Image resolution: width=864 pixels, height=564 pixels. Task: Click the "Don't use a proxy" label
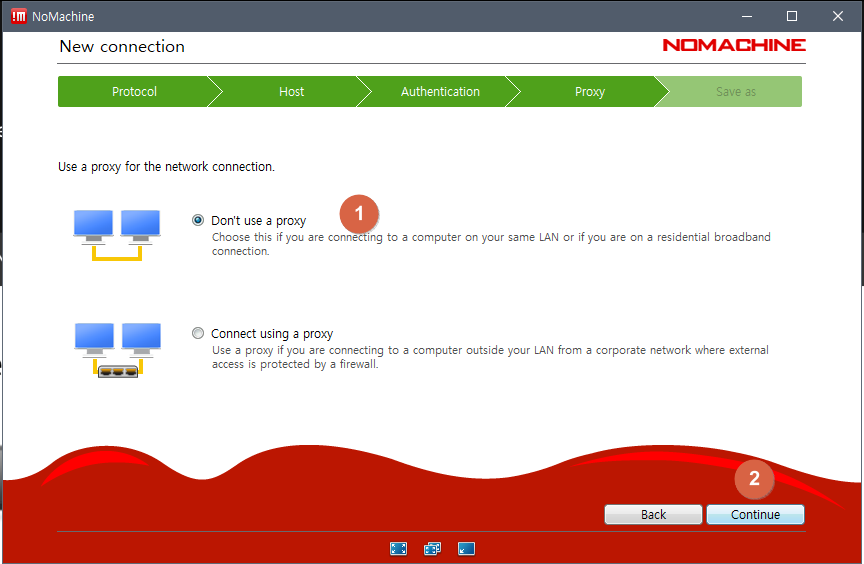[x=258, y=221]
